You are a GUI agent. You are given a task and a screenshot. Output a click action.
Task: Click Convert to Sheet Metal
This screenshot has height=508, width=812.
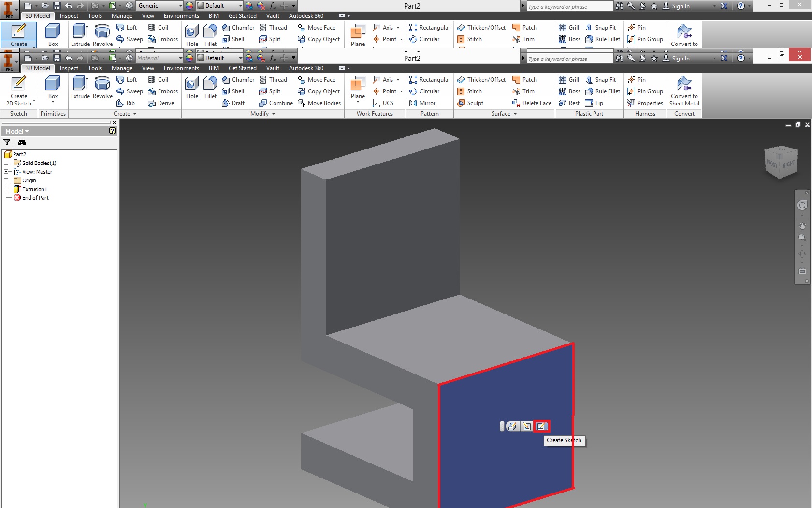coord(684,91)
